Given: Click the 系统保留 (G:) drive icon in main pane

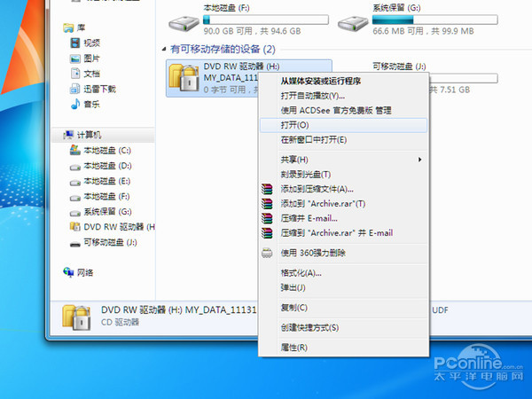Looking at the screenshot, I should [x=353, y=24].
